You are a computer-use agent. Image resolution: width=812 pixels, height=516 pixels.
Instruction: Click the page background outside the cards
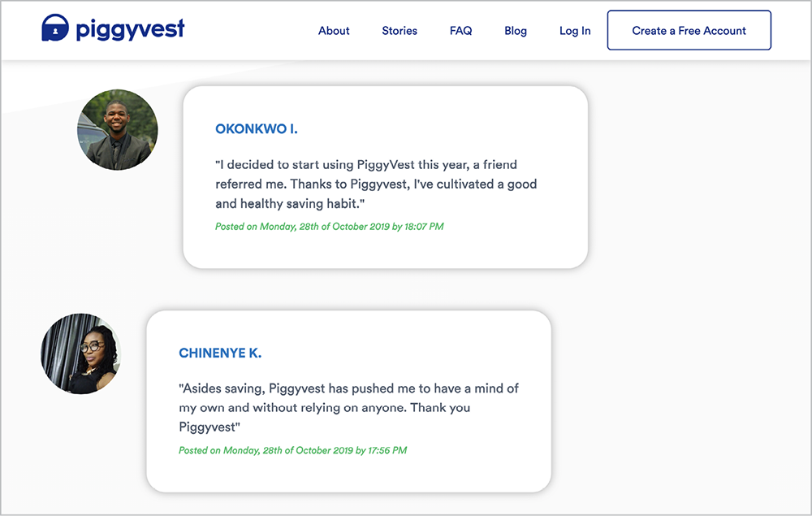pos(706,325)
